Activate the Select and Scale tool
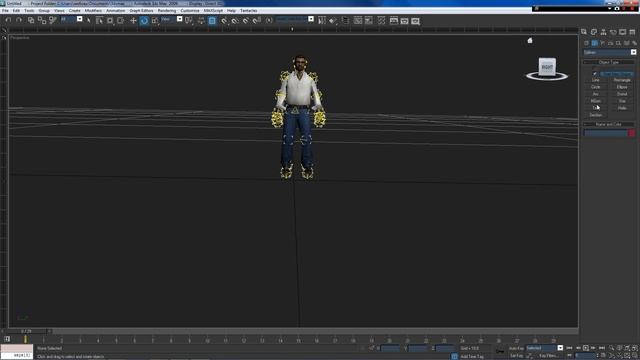 (155, 20)
